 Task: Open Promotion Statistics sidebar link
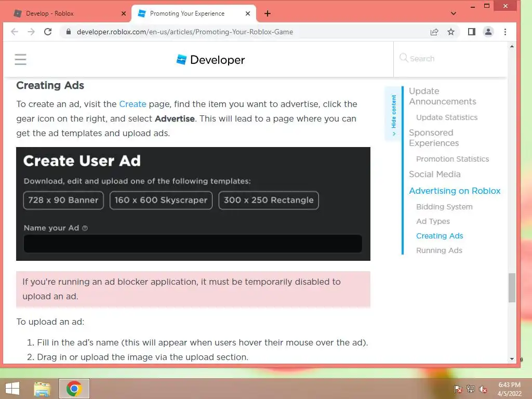(453, 159)
